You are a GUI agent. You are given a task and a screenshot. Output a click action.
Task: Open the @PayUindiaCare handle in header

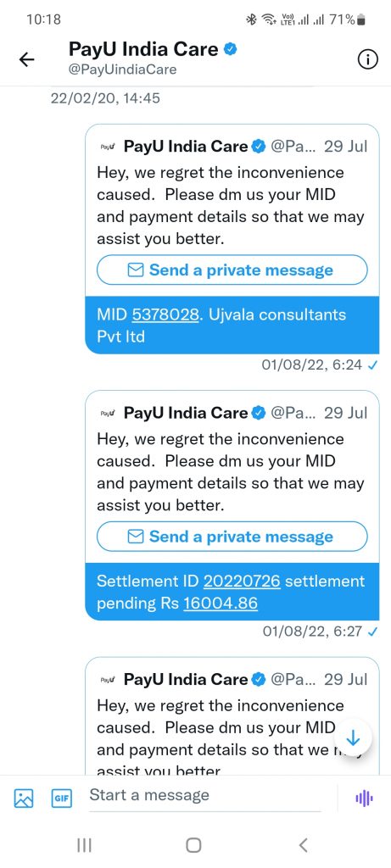122,70
